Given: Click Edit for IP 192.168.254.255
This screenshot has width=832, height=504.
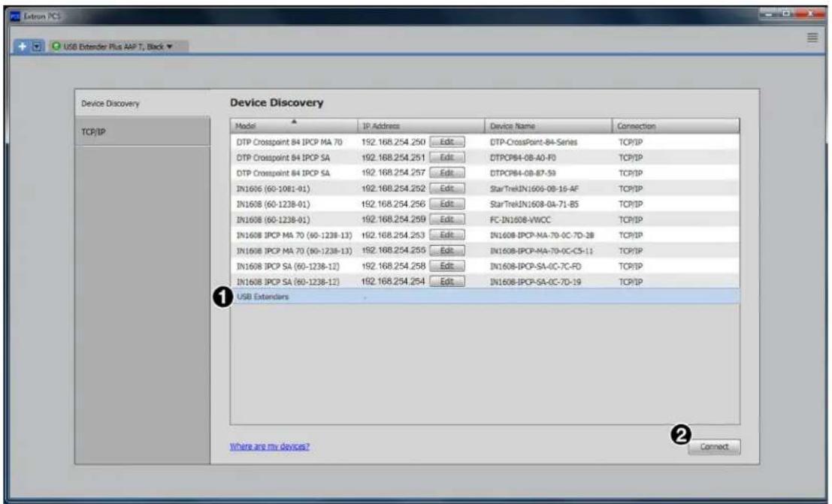Looking at the screenshot, I should pos(447,250).
